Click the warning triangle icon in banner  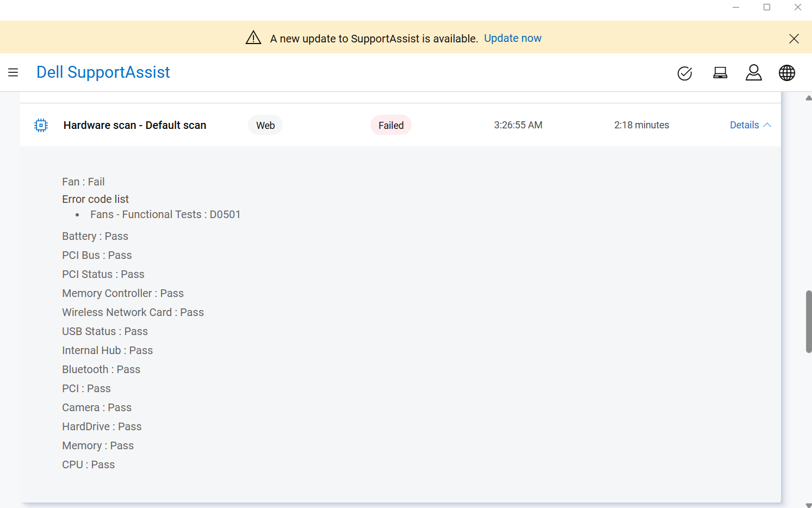[253, 38]
